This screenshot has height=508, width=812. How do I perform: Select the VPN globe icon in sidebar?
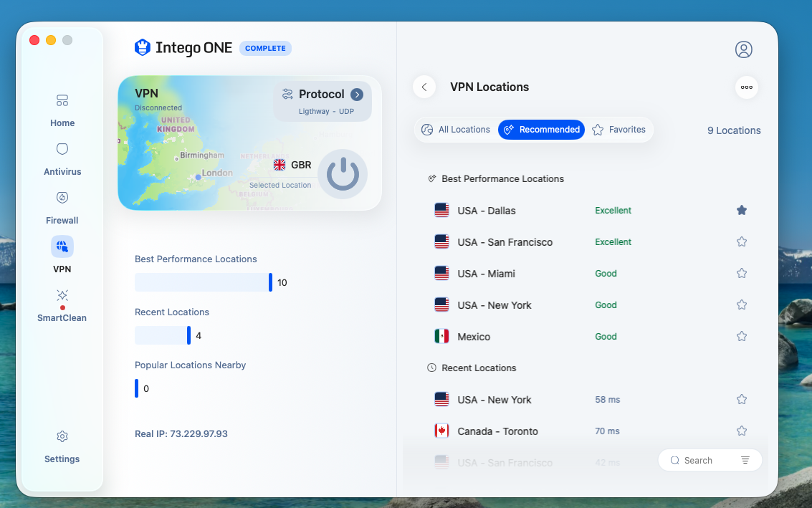click(x=62, y=246)
